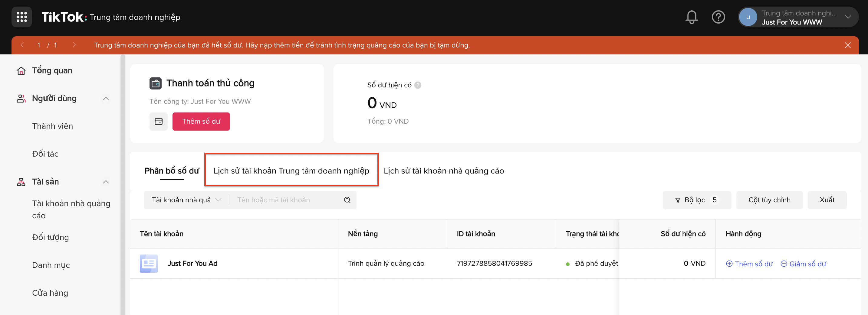This screenshot has height=315, width=868.
Task: Click the account name search field
Action: point(286,200)
